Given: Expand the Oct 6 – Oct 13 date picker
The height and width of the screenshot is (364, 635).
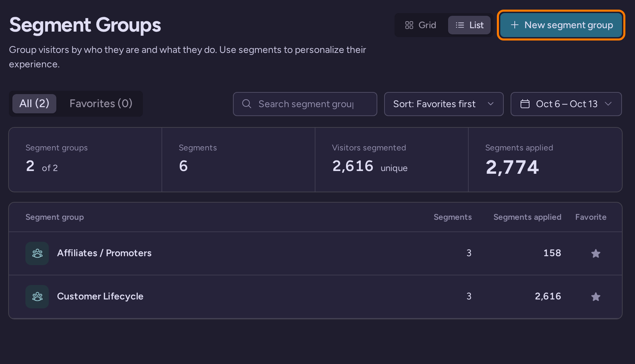Looking at the screenshot, I should 566,104.
